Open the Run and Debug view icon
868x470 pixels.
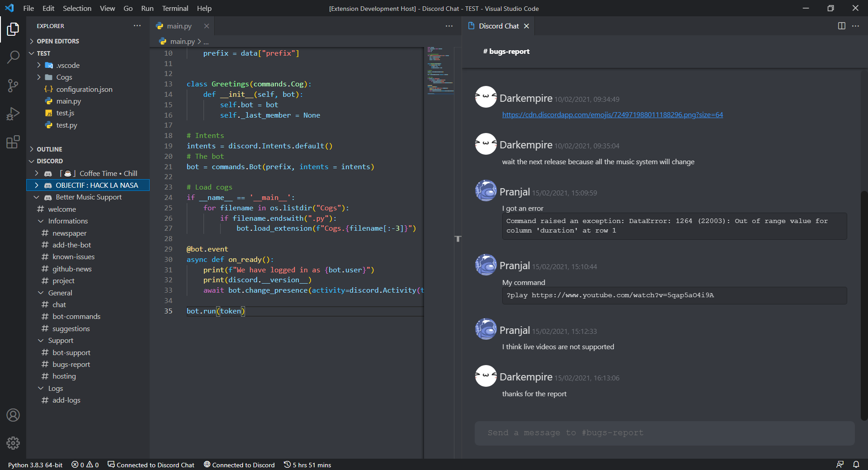click(13, 114)
